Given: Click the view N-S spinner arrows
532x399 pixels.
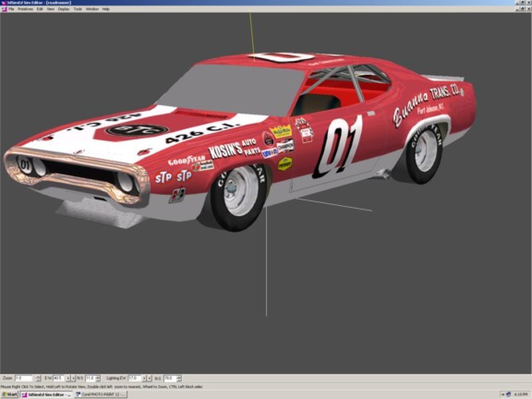Looking at the screenshot, I should pos(98,378).
